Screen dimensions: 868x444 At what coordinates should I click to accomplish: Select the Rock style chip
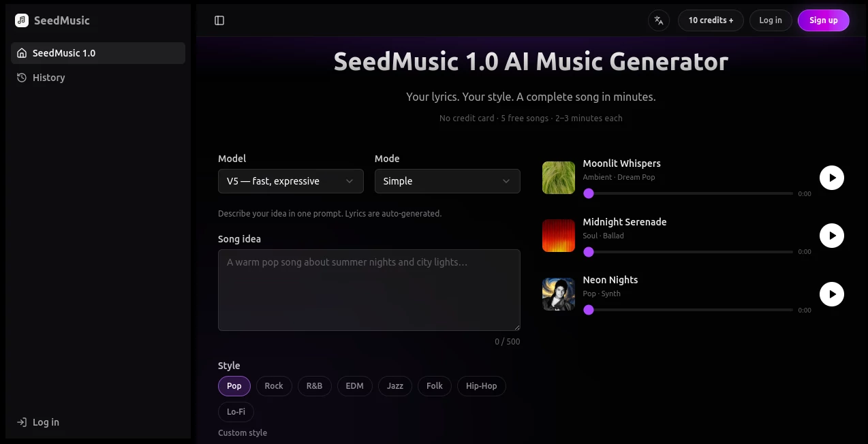[274, 386]
